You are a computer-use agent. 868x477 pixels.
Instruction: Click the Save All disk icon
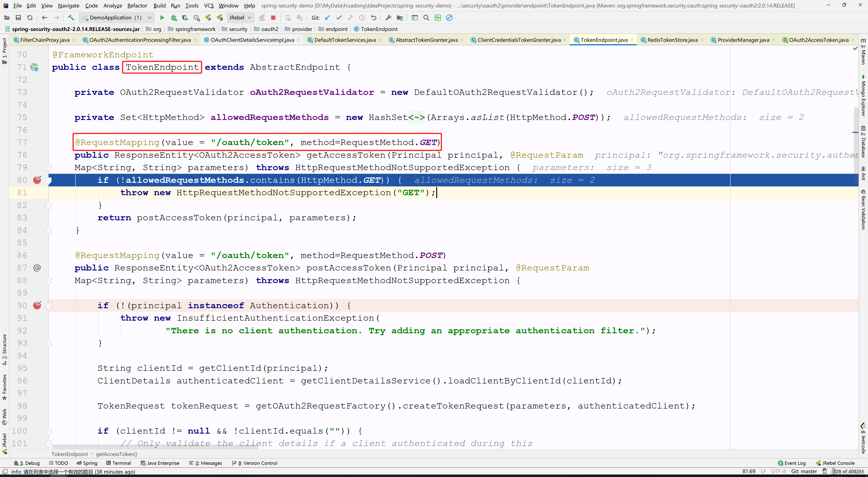coord(18,18)
